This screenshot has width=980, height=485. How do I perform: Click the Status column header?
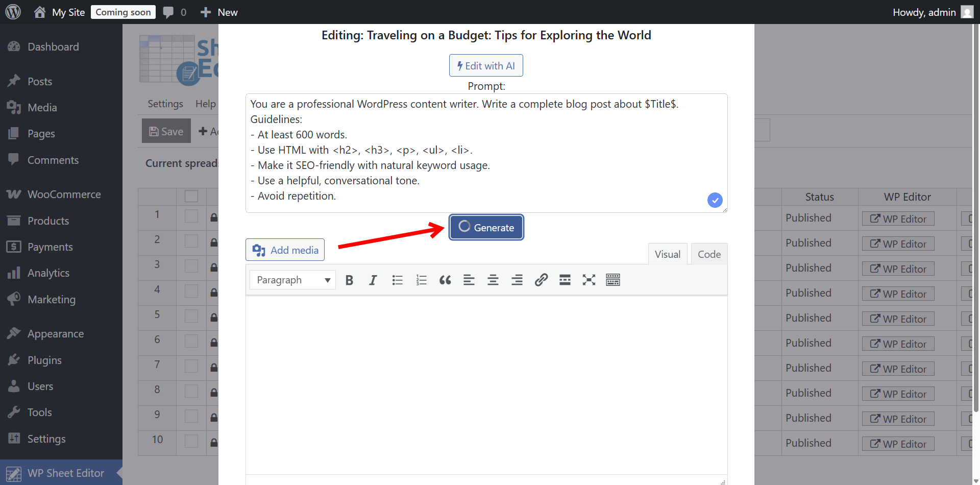[820, 197]
